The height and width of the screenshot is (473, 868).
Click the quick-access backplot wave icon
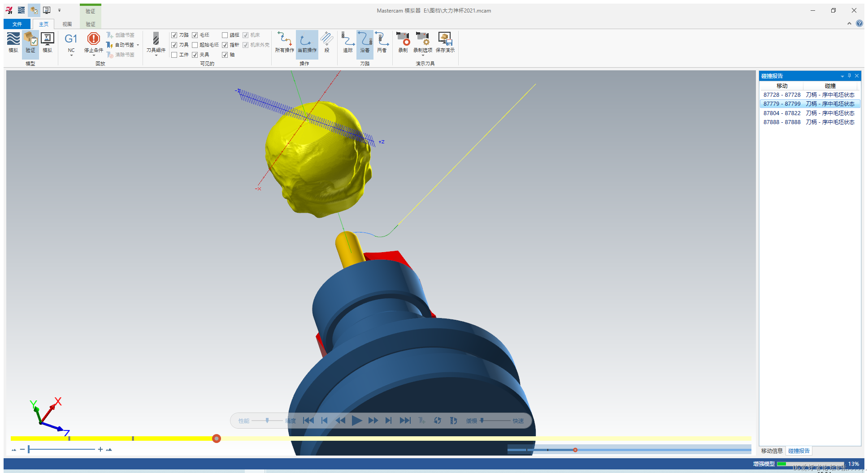point(22,10)
